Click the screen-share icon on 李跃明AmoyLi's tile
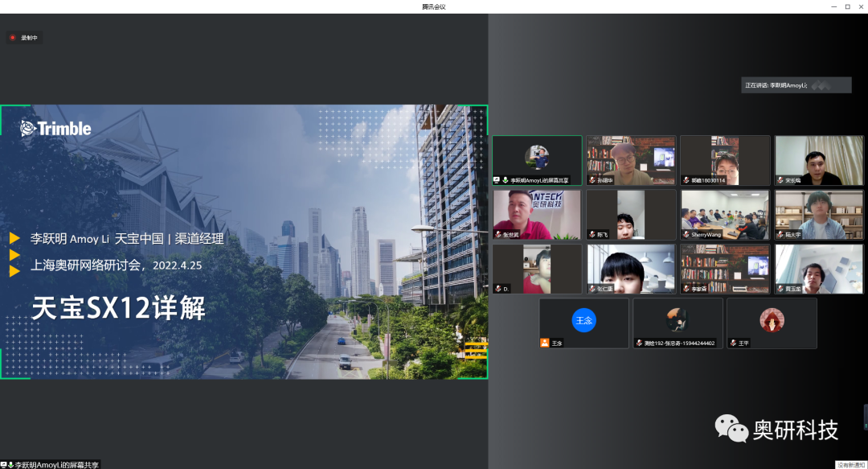The height and width of the screenshot is (469, 868). click(497, 180)
